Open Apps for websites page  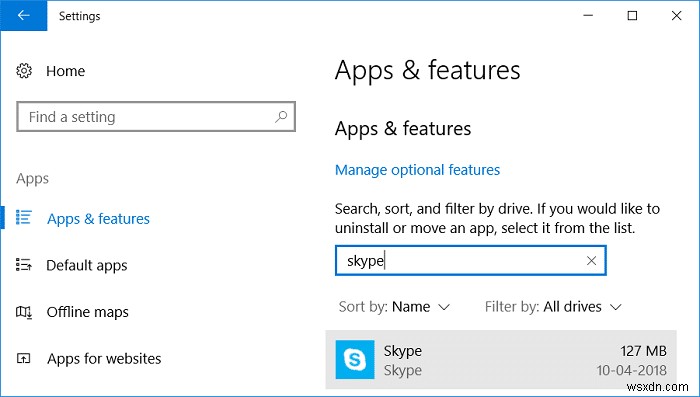coord(104,359)
